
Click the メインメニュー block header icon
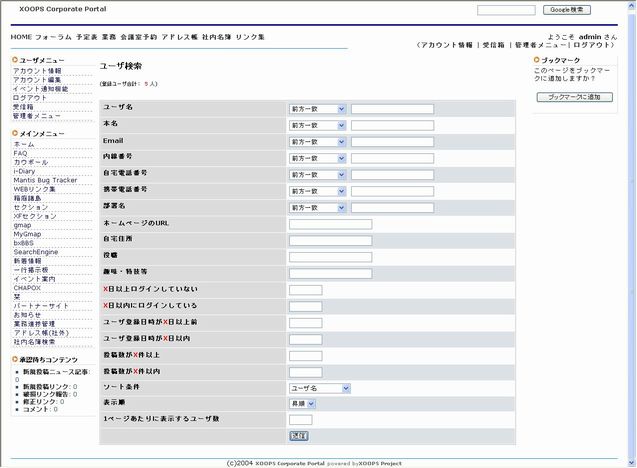15,133
